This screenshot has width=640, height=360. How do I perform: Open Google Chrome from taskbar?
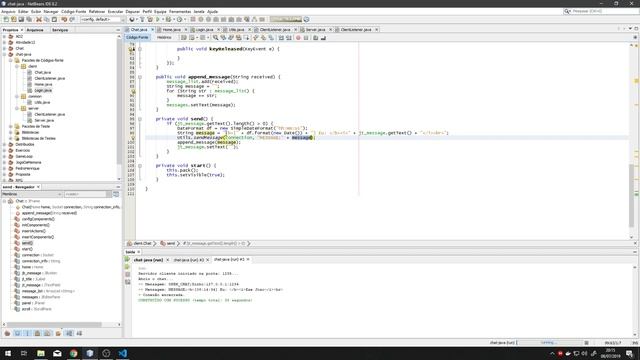(x=73, y=353)
